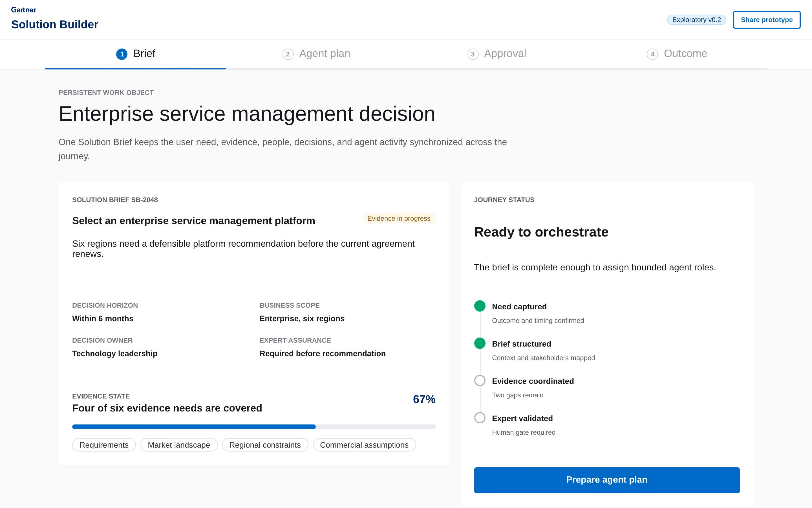
Task: Click the step 1 number circle
Action: tap(122, 54)
